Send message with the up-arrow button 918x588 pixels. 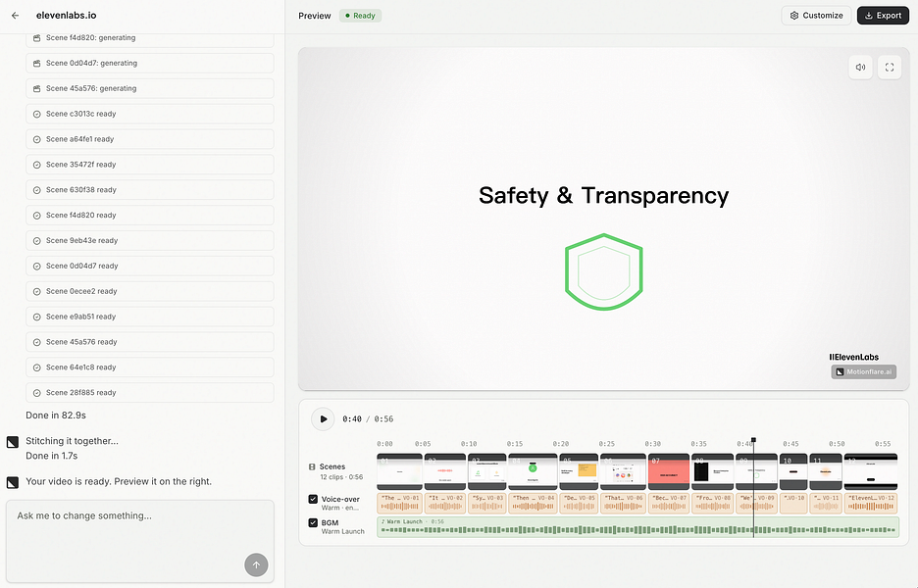point(256,565)
